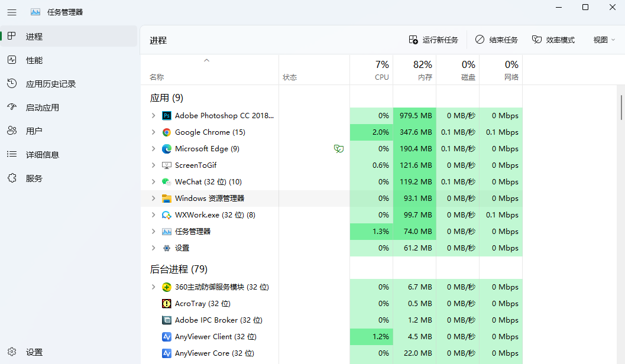This screenshot has height=364, width=625.
Task: Click the 2.0% CPU cell for Chrome
Action: (371, 132)
